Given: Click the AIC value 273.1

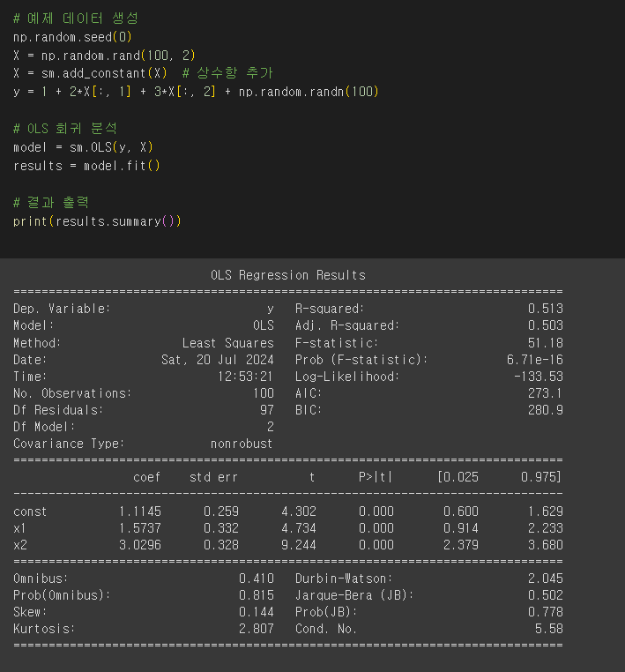Looking at the screenshot, I should pyautogui.click(x=546, y=393).
